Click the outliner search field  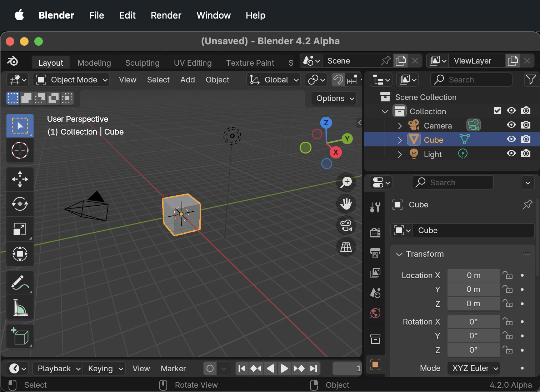pos(471,80)
